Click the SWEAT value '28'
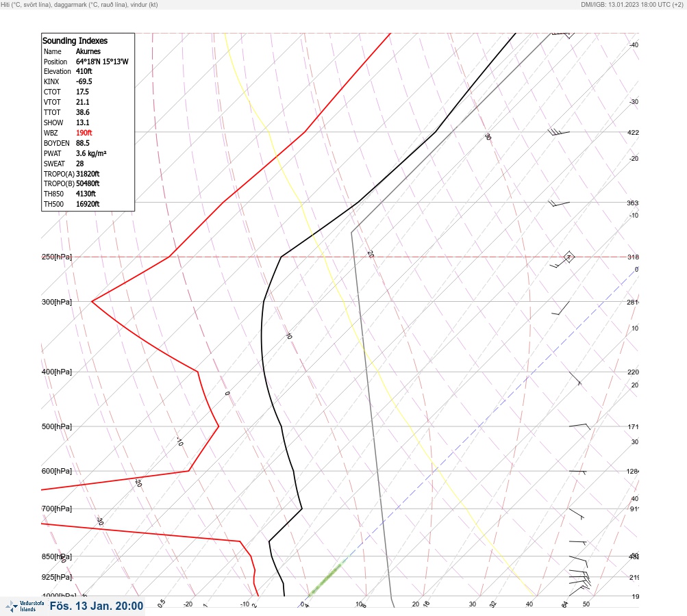Screen dimensions: 687x616 pyautogui.click(x=79, y=164)
